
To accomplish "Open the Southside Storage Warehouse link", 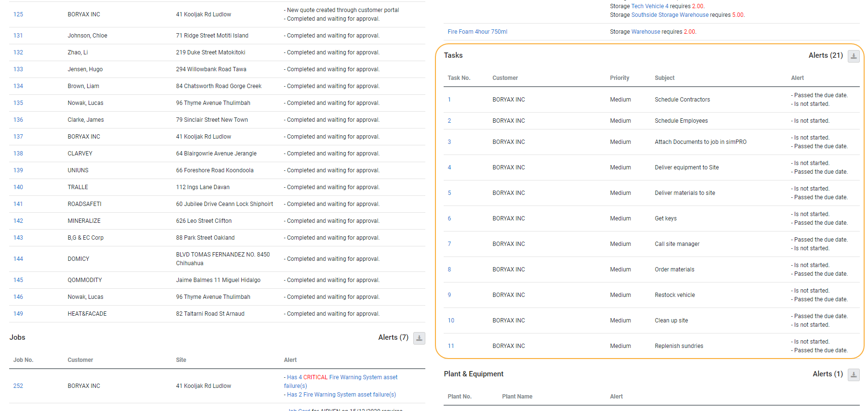I will [x=670, y=15].
